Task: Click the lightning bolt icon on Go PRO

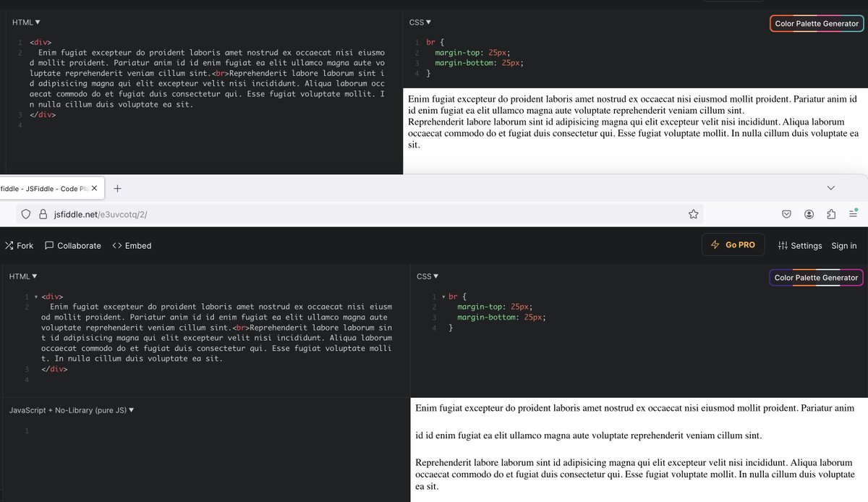Action: 715,244
